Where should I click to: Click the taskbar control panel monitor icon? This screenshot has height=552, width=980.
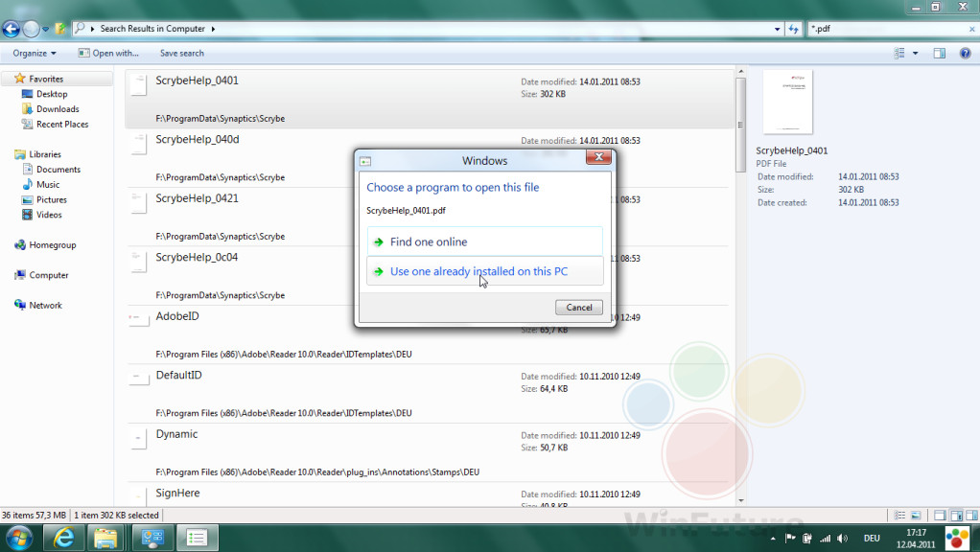point(152,538)
